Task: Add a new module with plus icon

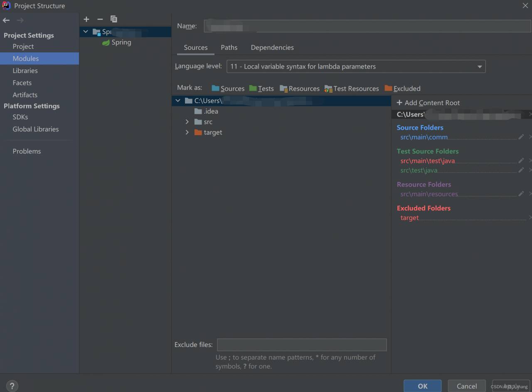Action: [x=86, y=19]
